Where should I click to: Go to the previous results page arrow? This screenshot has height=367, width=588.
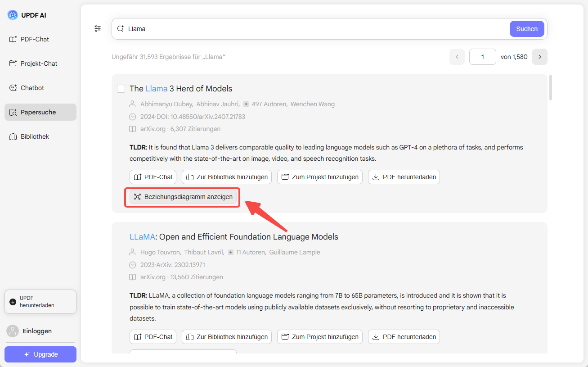(x=457, y=57)
